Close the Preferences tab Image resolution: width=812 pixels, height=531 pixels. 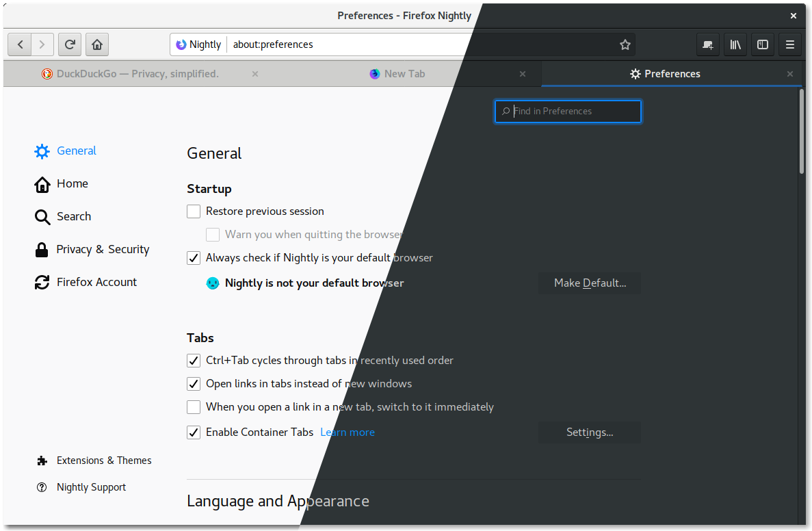(789, 74)
